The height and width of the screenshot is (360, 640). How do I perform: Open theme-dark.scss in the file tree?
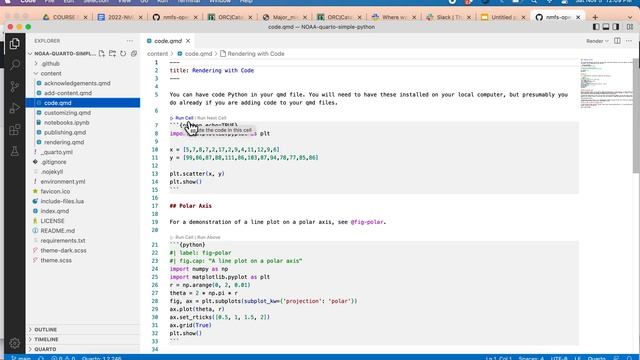click(63, 250)
